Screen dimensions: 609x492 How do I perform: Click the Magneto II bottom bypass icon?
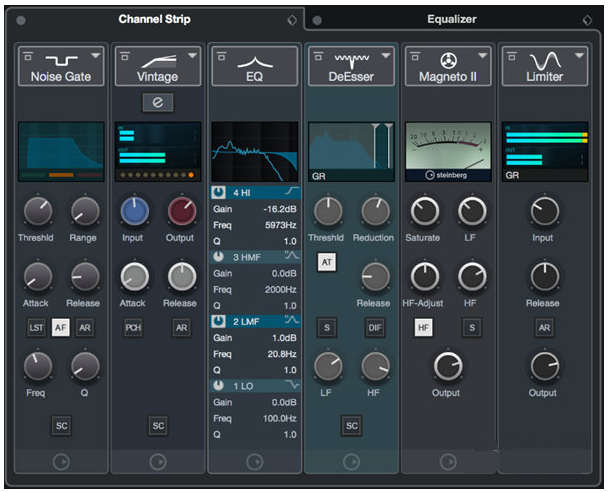(448, 462)
